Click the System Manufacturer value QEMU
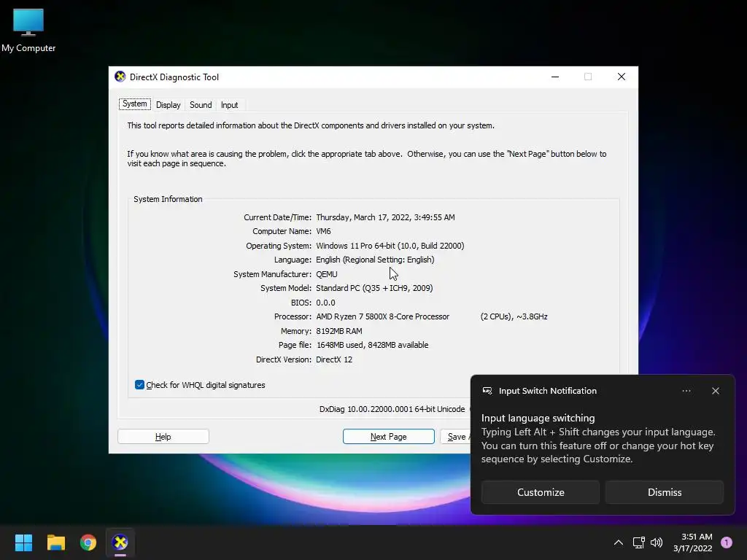 pos(327,274)
